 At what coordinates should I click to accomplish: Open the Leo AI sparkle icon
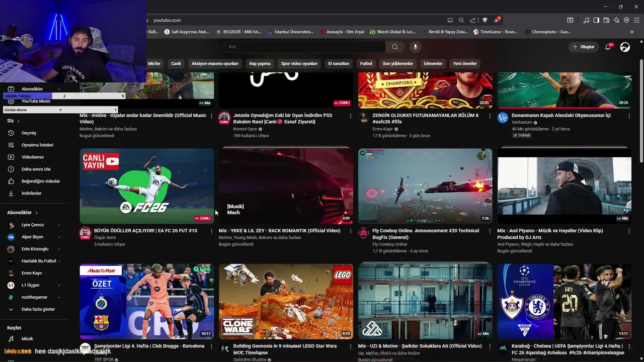click(616, 20)
